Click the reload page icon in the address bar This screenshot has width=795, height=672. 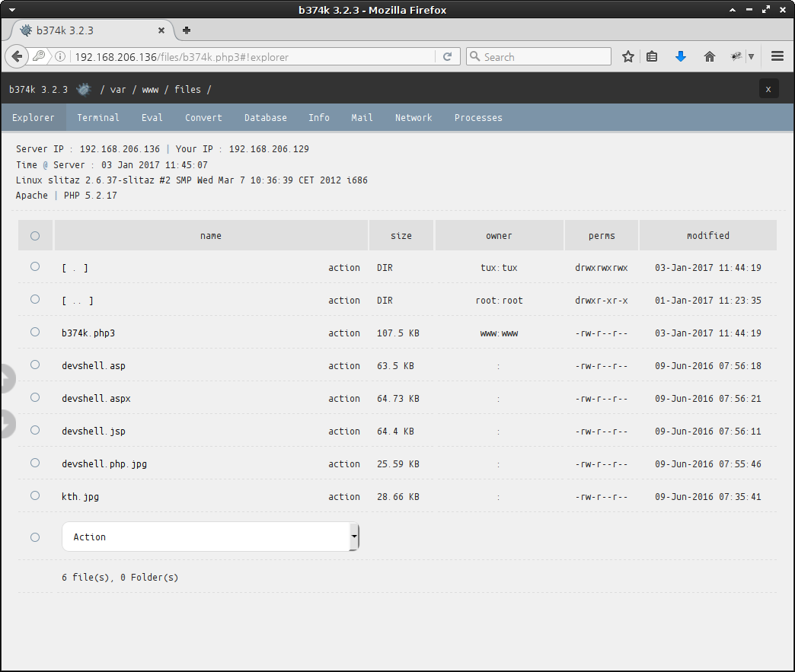(x=447, y=57)
